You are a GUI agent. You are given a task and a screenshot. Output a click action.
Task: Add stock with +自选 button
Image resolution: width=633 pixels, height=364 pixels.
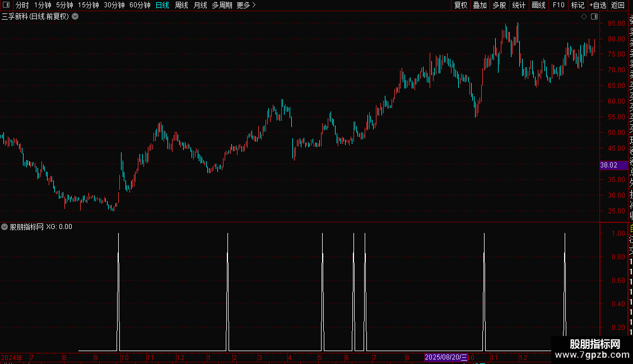(598, 5)
